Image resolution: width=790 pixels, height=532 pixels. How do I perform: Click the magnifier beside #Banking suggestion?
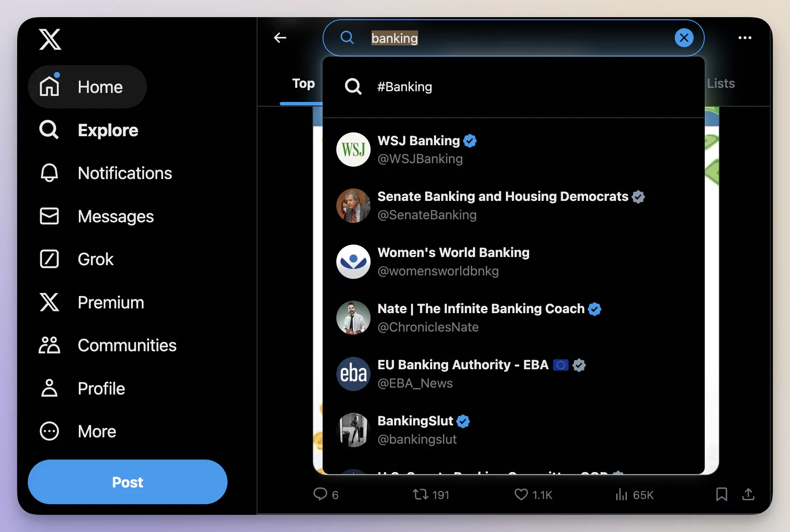point(353,87)
